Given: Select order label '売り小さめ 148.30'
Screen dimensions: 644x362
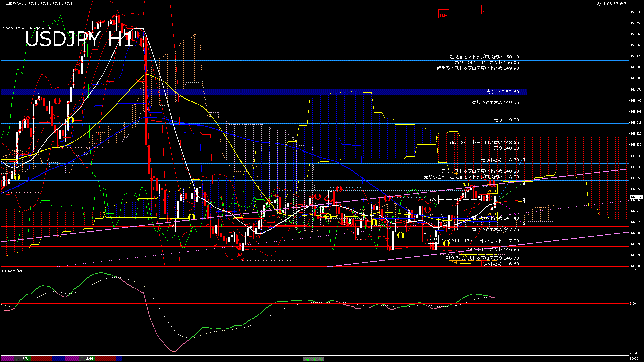Looking at the screenshot, I should point(500,160).
